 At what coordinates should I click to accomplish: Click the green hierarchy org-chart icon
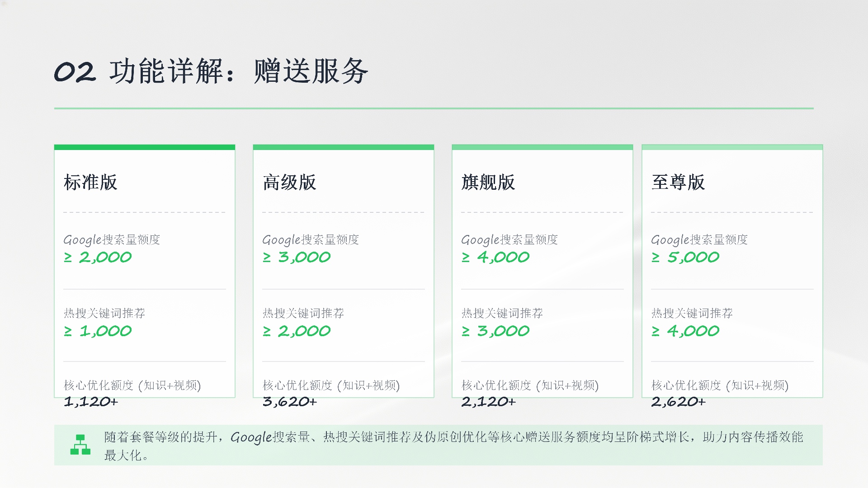click(80, 445)
